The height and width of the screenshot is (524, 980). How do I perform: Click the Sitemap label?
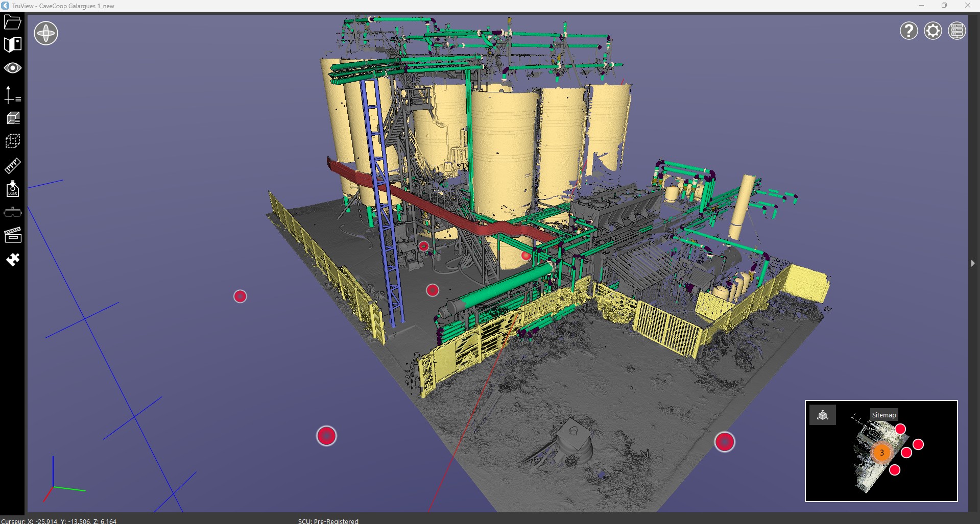(x=883, y=415)
